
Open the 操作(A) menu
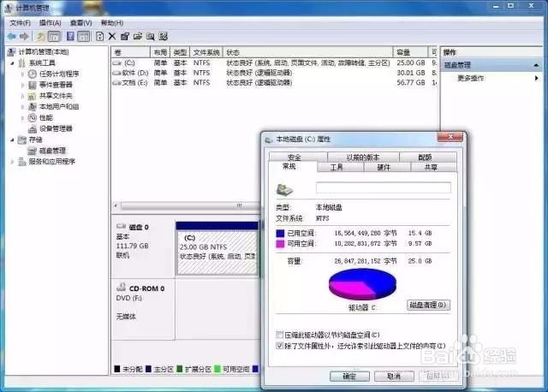[x=50, y=23]
